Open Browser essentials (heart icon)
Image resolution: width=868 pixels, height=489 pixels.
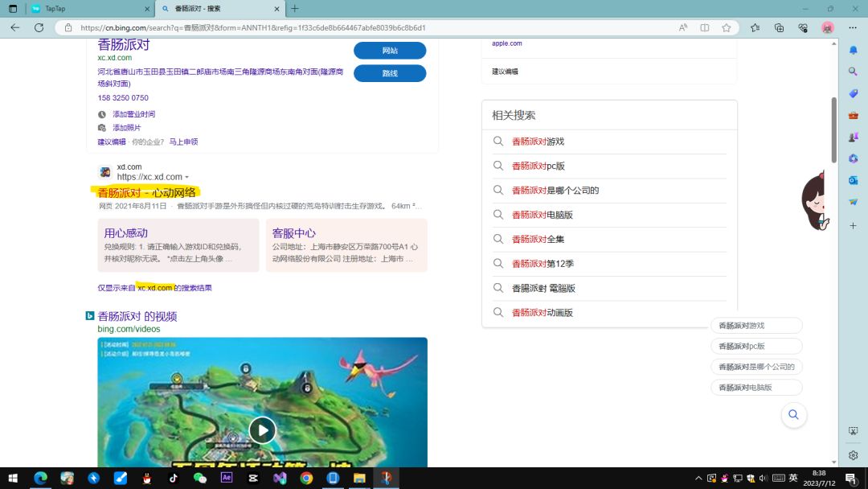tap(803, 27)
